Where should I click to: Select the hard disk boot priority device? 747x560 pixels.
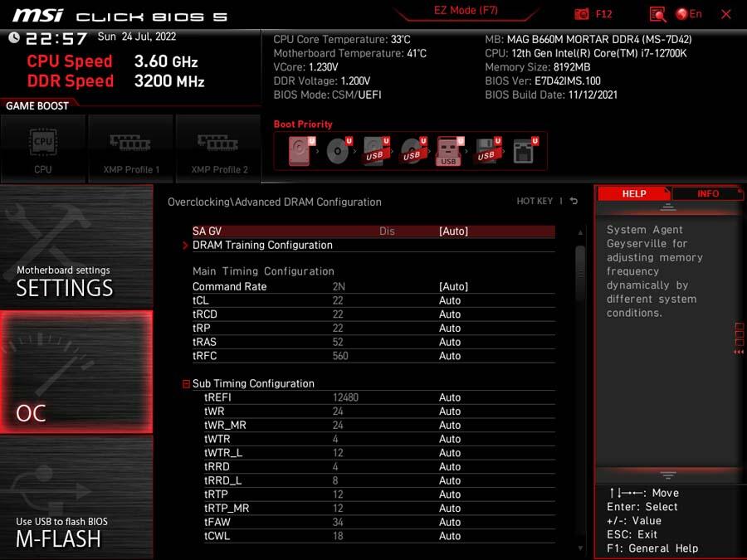[x=301, y=151]
